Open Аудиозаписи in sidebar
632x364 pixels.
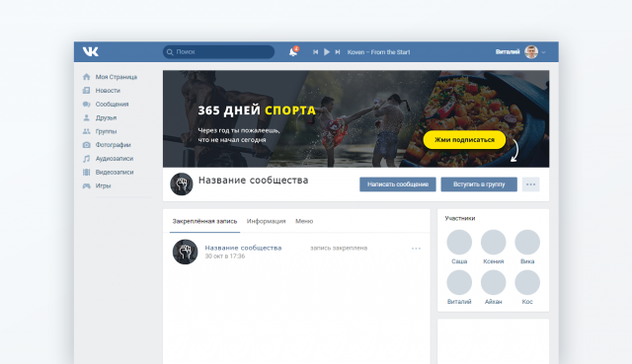click(115, 159)
